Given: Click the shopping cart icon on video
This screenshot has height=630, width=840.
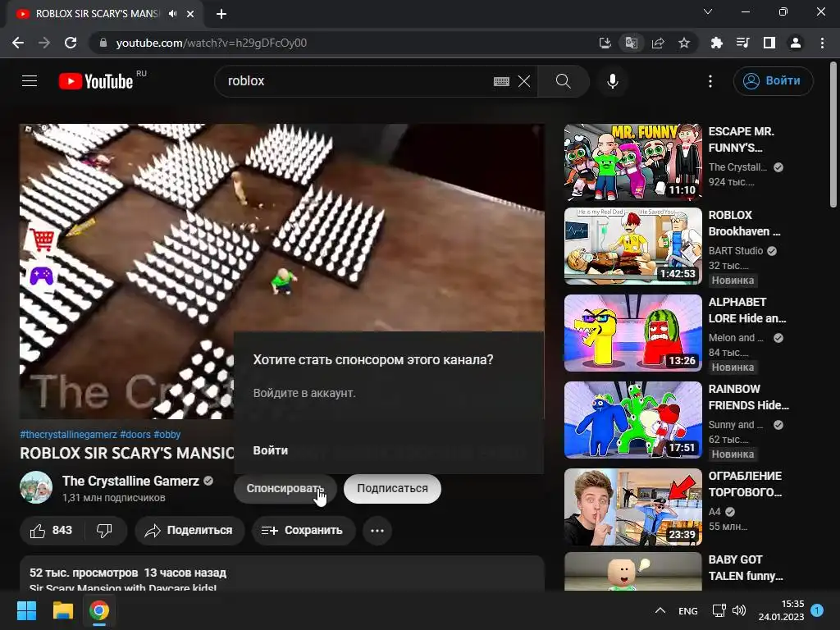Looking at the screenshot, I should pos(43,239).
